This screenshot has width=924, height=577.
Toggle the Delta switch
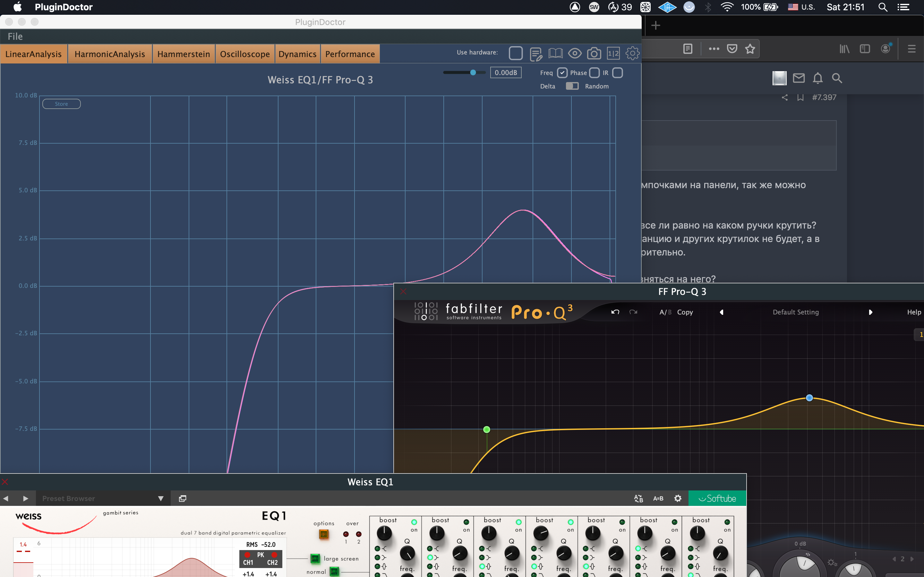click(x=572, y=86)
